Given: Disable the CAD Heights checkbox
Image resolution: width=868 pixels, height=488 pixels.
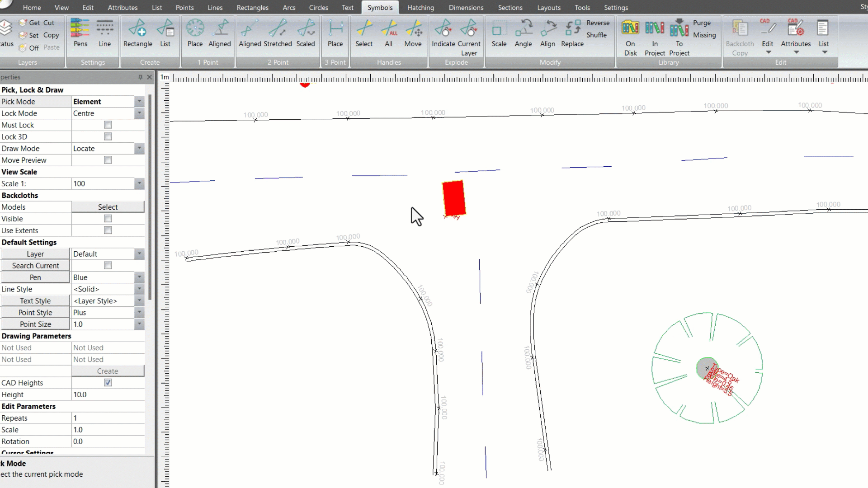Looking at the screenshot, I should (x=108, y=382).
